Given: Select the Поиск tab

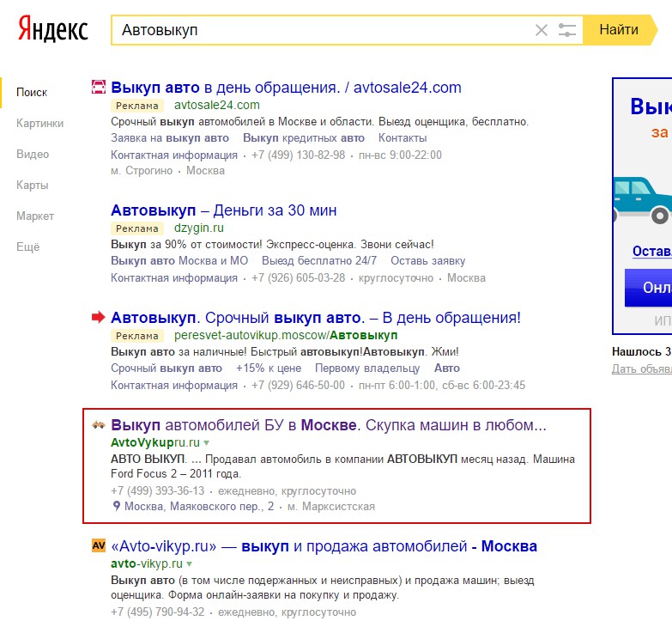Looking at the screenshot, I should click(x=32, y=92).
